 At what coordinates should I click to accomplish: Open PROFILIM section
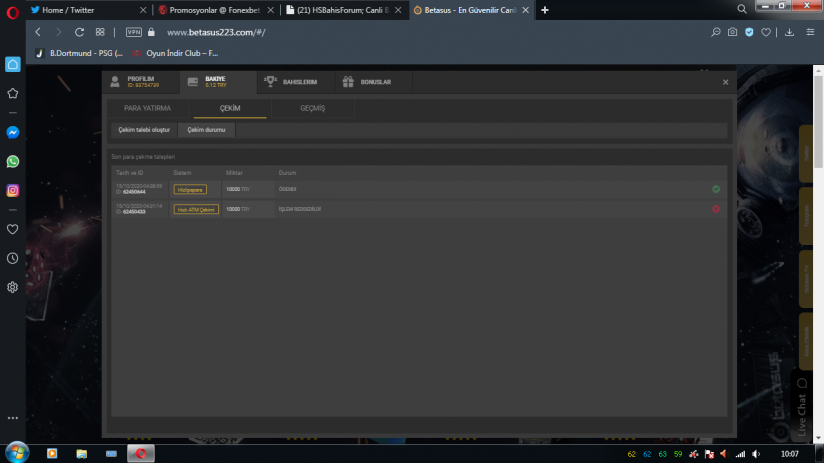point(141,81)
